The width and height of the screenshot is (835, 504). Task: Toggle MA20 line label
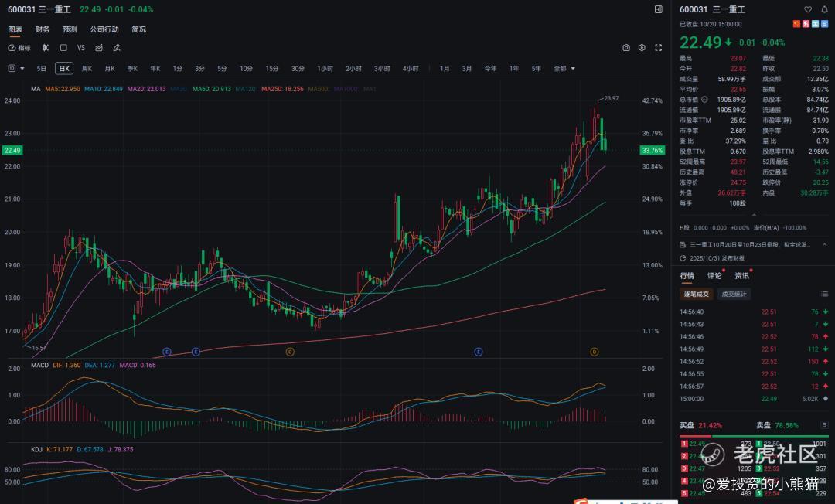146,89
